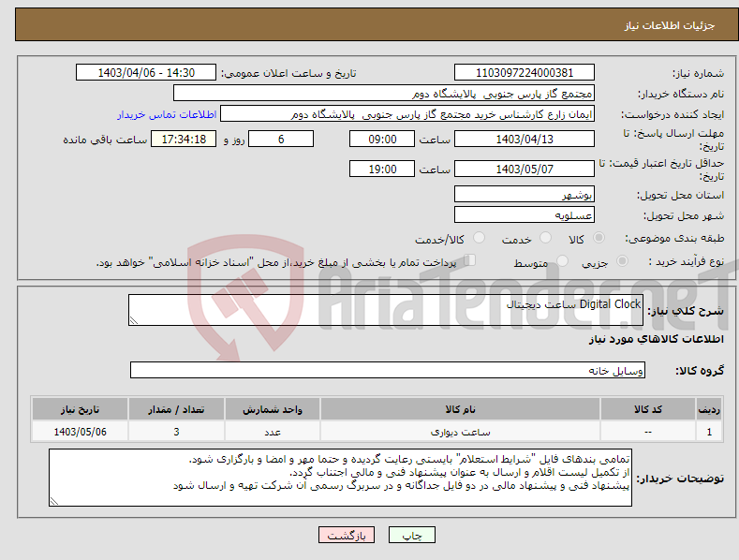Select the کالا/خدمت radio button
This screenshot has height=560, width=739.
479,238
